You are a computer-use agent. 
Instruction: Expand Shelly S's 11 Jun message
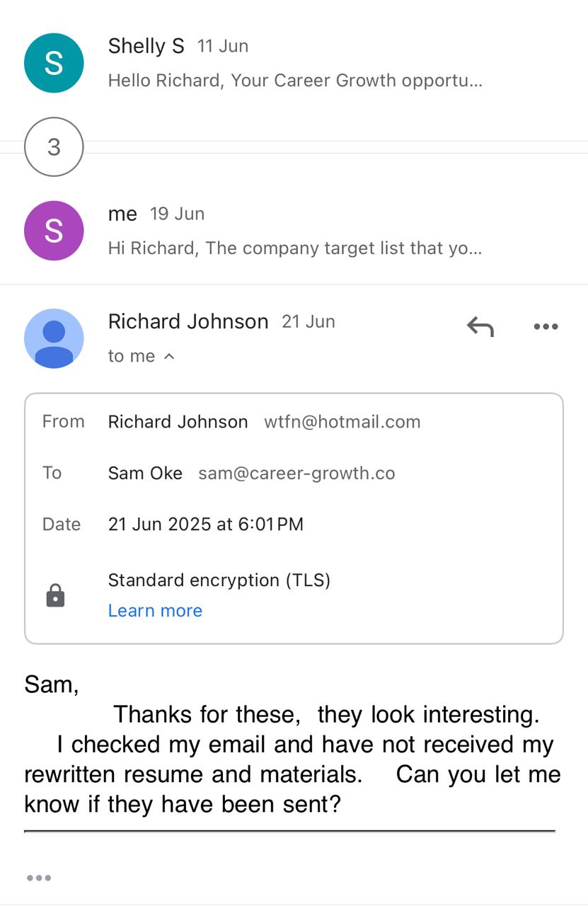point(294,80)
